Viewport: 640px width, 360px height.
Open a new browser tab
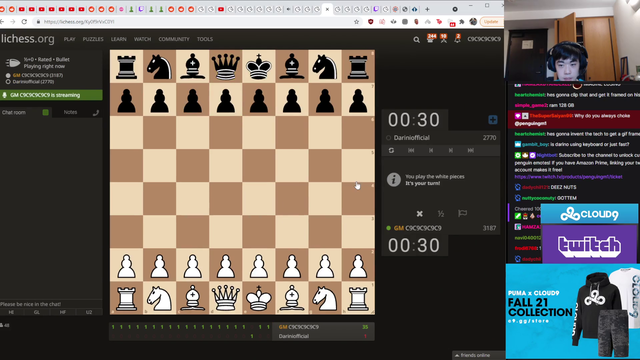[427, 9]
